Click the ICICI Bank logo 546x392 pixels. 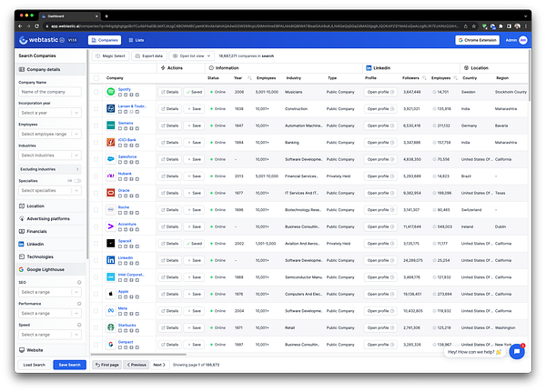coord(110,143)
